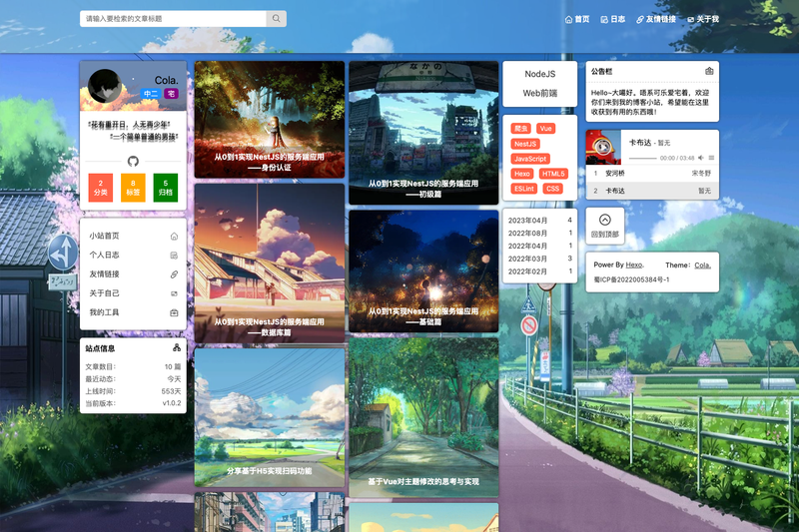This screenshot has height=532, width=799.
Task: Select track 2 卡布达
Action: tap(652, 191)
